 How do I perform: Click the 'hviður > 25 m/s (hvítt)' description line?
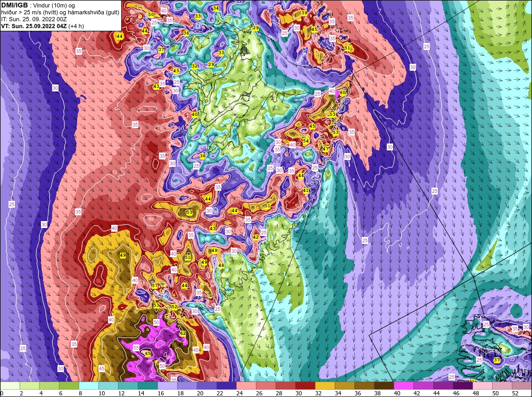click(x=60, y=13)
